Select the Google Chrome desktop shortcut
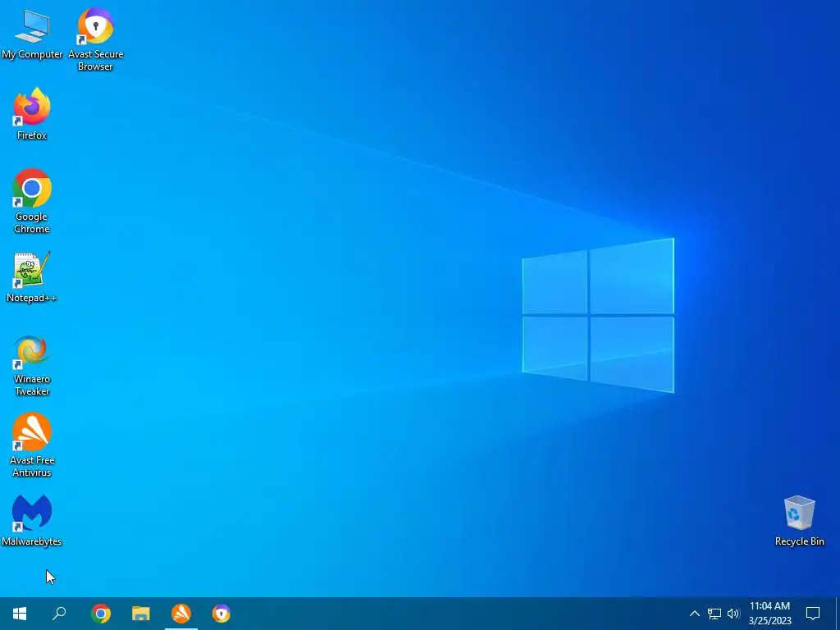This screenshot has height=630, width=840. point(32,202)
